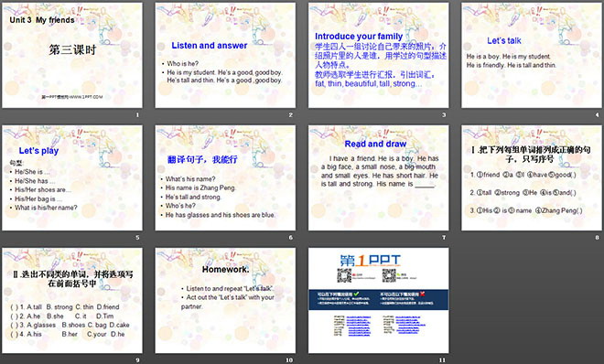Click the red X icon on slide 11
Screen dimensions: 604x364
(x=422, y=294)
